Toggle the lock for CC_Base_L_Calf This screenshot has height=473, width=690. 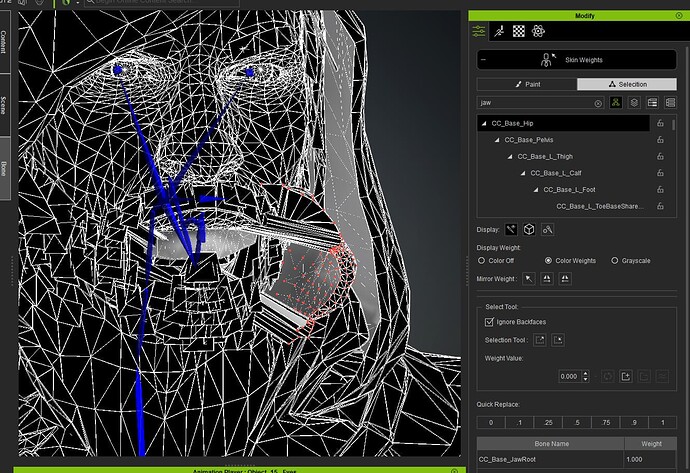[x=660, y=173]
